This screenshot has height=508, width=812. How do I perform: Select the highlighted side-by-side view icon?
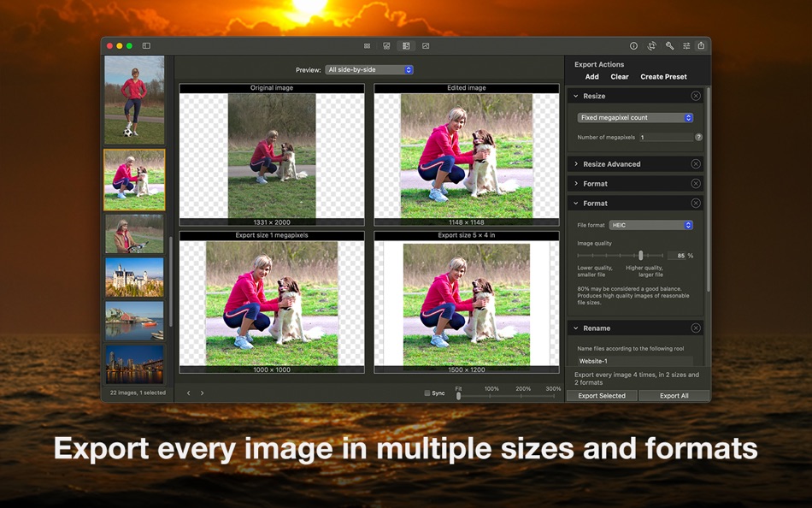[x=406, y=46]
